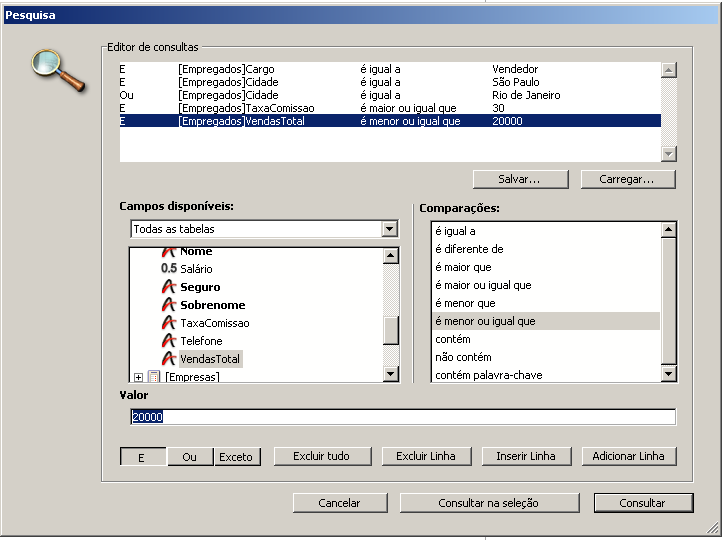Click the Valor input field
The image size is (722, 540).
402,417
